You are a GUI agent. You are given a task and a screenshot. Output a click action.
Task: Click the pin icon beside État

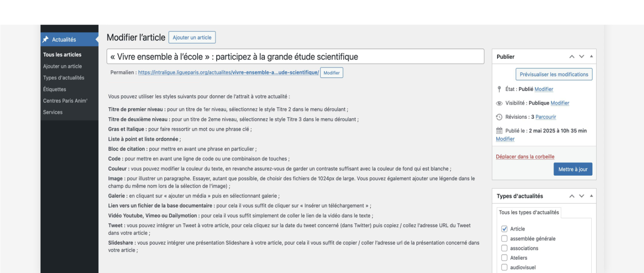500,89
